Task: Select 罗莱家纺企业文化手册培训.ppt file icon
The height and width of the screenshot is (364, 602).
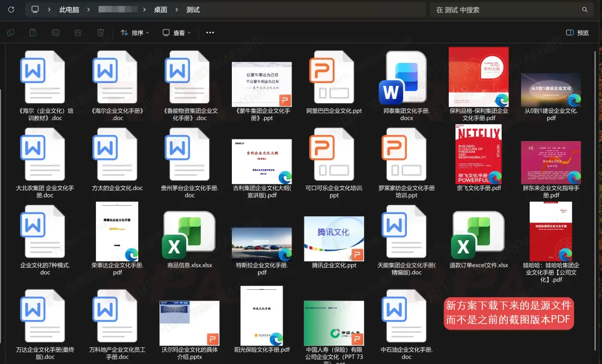Action: 404,154
